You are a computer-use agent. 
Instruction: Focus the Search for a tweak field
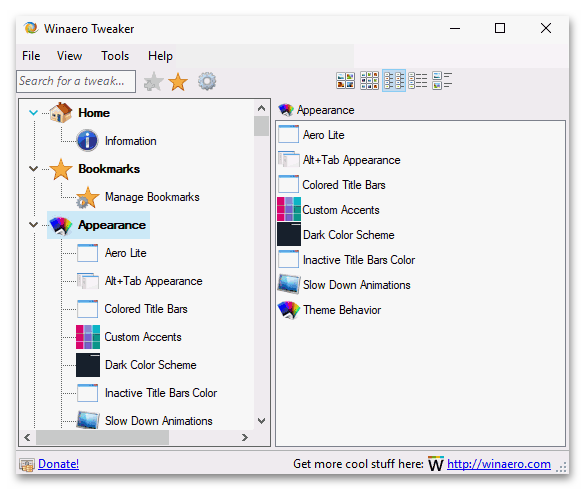click(76, 81)
